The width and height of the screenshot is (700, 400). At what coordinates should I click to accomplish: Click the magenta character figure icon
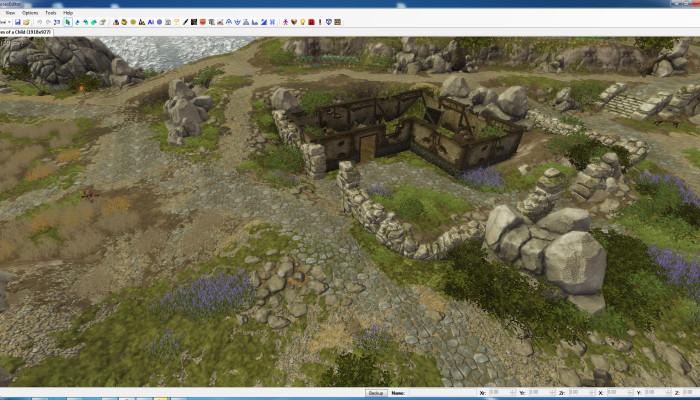[x=285, y=22]
